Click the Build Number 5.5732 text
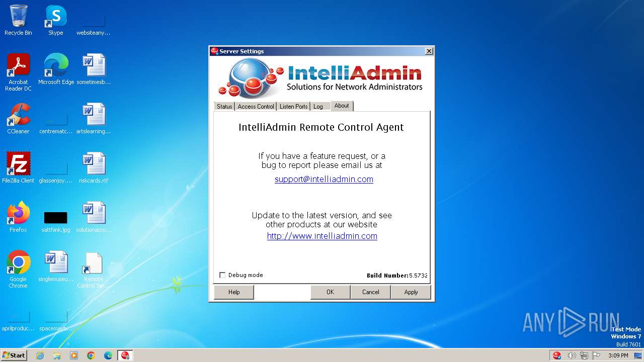 tap(397, 276)
